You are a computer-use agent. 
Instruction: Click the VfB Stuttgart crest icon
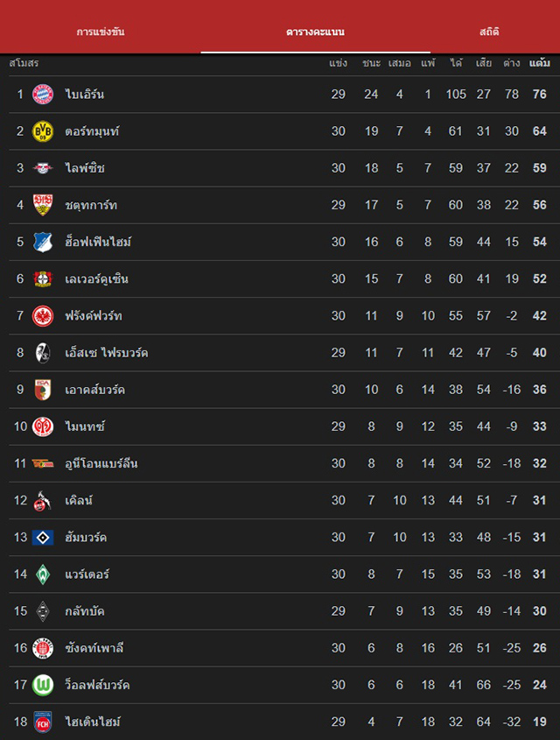(x=43, y=205)
